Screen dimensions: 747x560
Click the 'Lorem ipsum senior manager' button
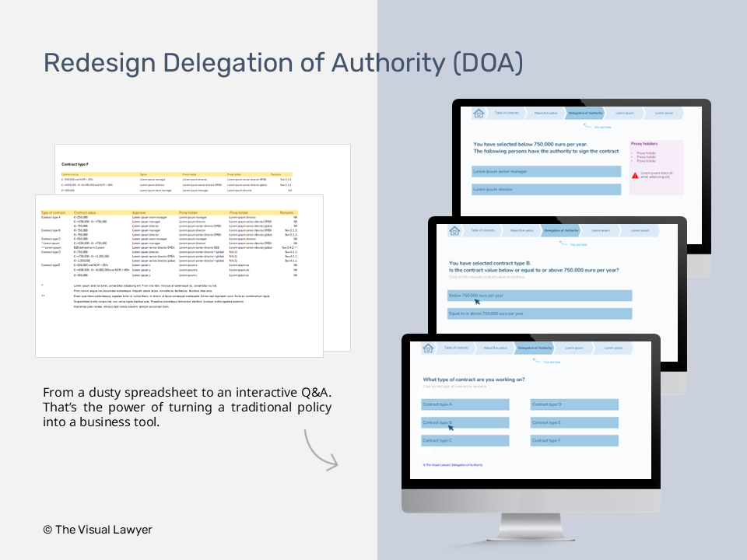tap(546, 172)
